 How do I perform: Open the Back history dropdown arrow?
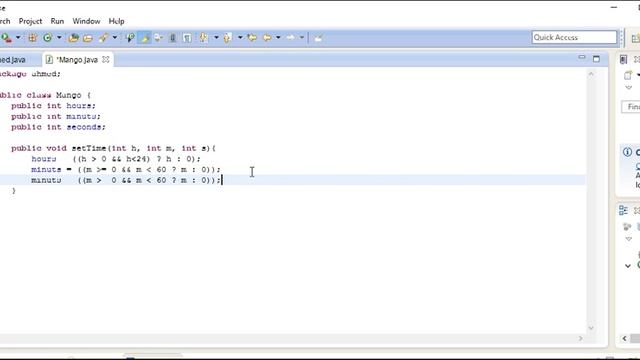click(x=278, y=38)
